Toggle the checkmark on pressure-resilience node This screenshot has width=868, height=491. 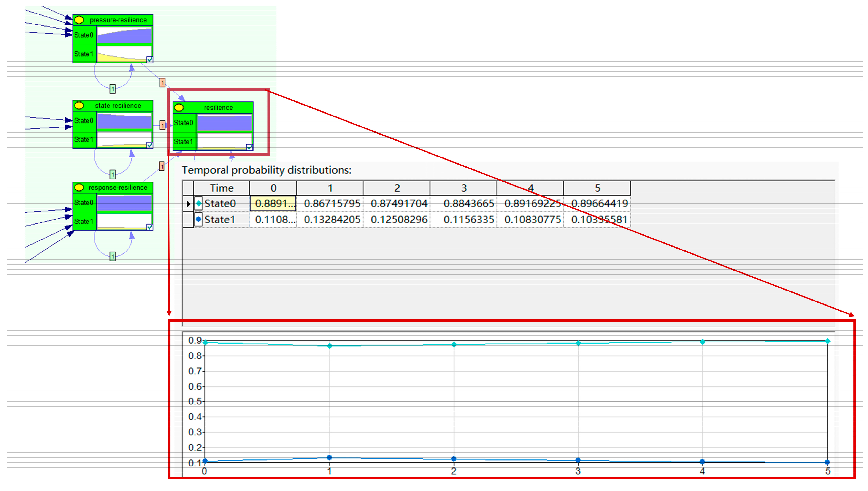150,60
